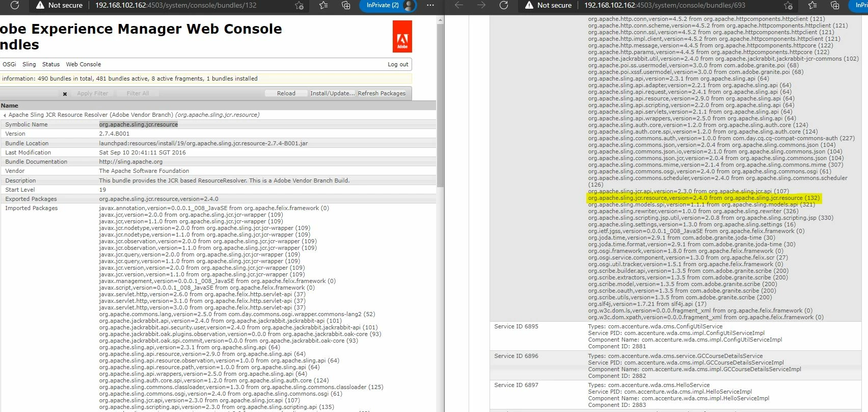868x412 pixels.
Task: Click the right window's address bar URL ending bundles/693
Action: point(665,5)
